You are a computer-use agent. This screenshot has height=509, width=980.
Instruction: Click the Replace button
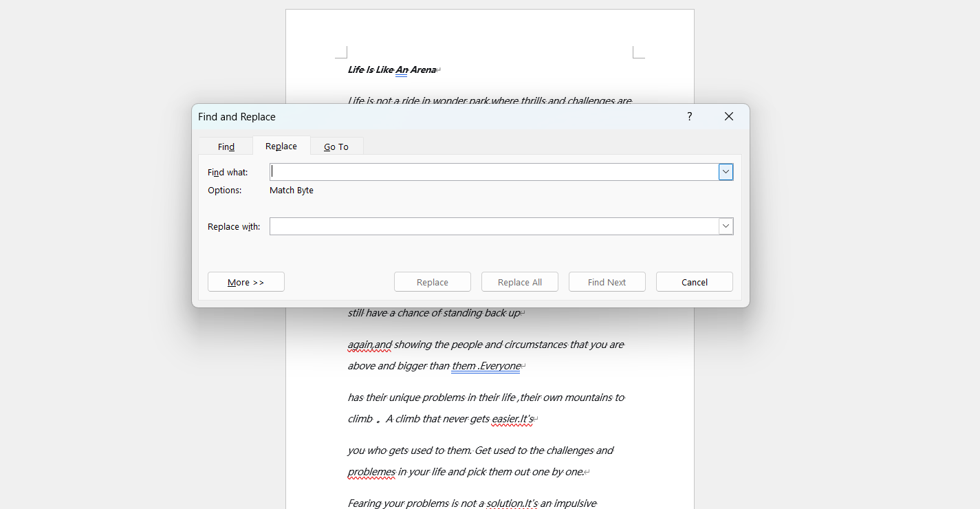click(x=432, y=281)
